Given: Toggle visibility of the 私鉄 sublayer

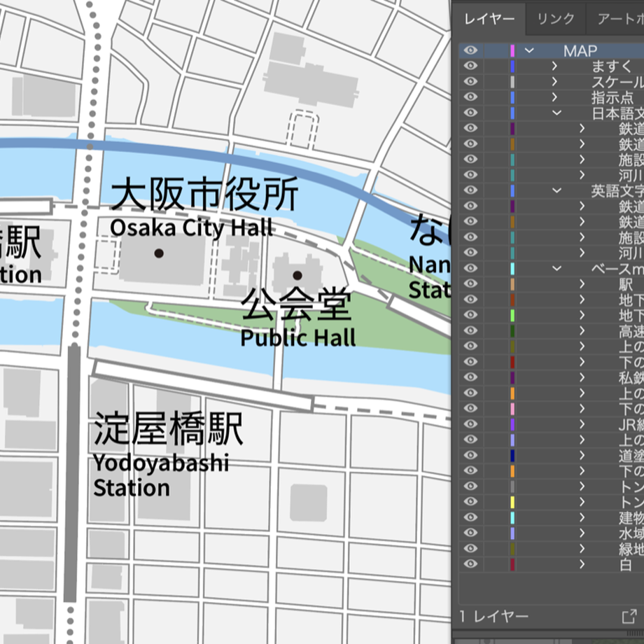Looking at the screenshot, I should tap(470, 377).
